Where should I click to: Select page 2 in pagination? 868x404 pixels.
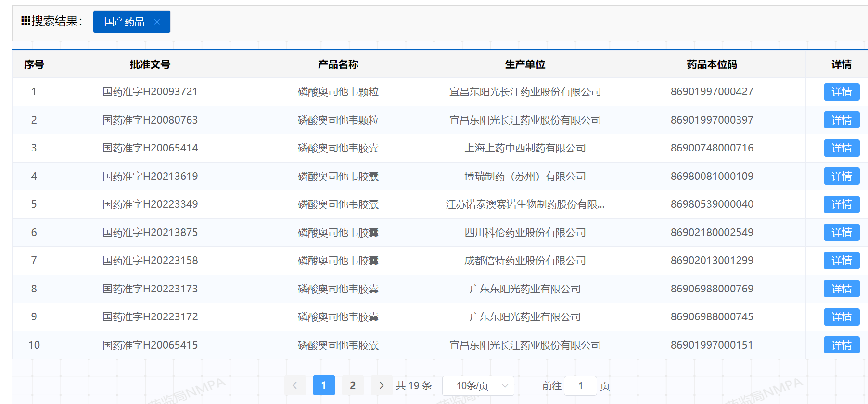click(353, 385)
